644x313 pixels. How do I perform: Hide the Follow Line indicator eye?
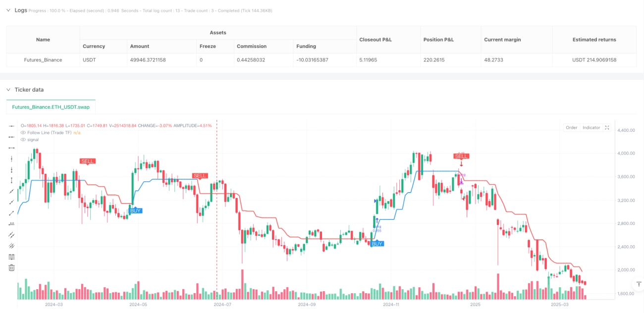point(23,133)
